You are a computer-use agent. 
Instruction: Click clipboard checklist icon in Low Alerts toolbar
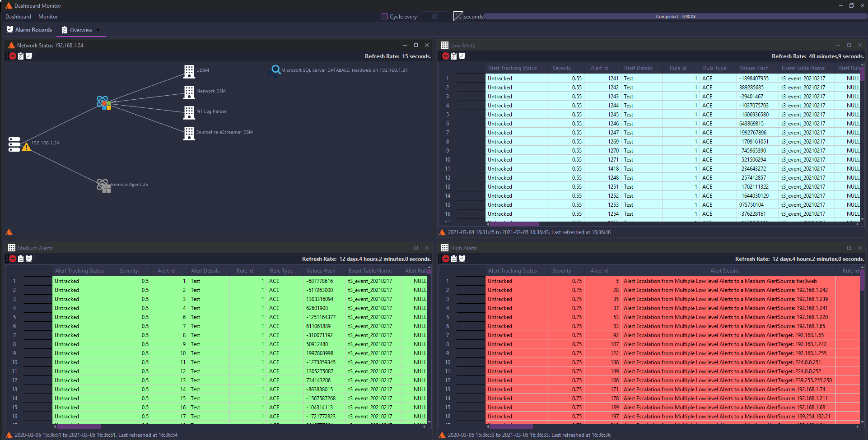[x=454, y=56]
